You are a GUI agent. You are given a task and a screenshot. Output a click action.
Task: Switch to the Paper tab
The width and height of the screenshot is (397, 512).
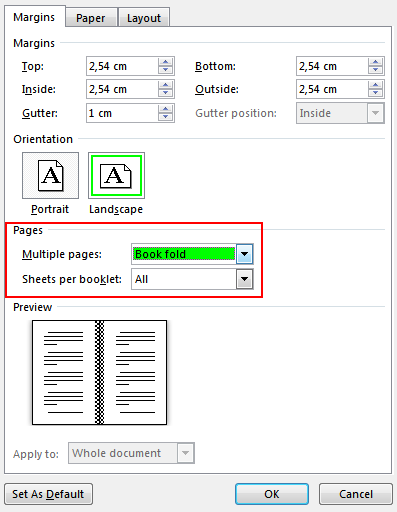pyautogui.click(x=91, y=18)
